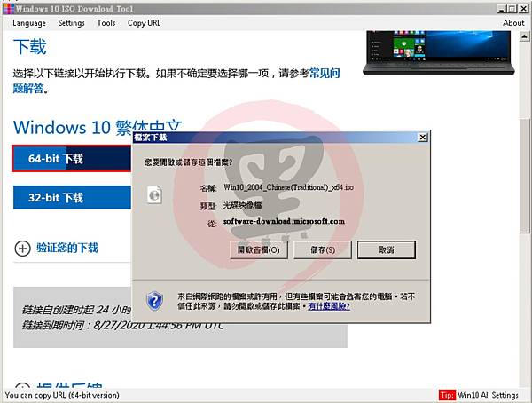
Task: Click the file name Win10_2004_Chinese(Traditional)_x64.iso
Action: click(288, 187)
